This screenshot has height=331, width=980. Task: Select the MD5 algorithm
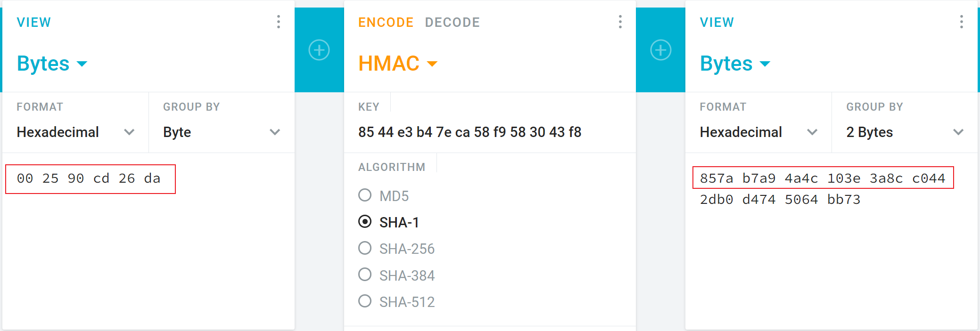[x=365, y=195]
